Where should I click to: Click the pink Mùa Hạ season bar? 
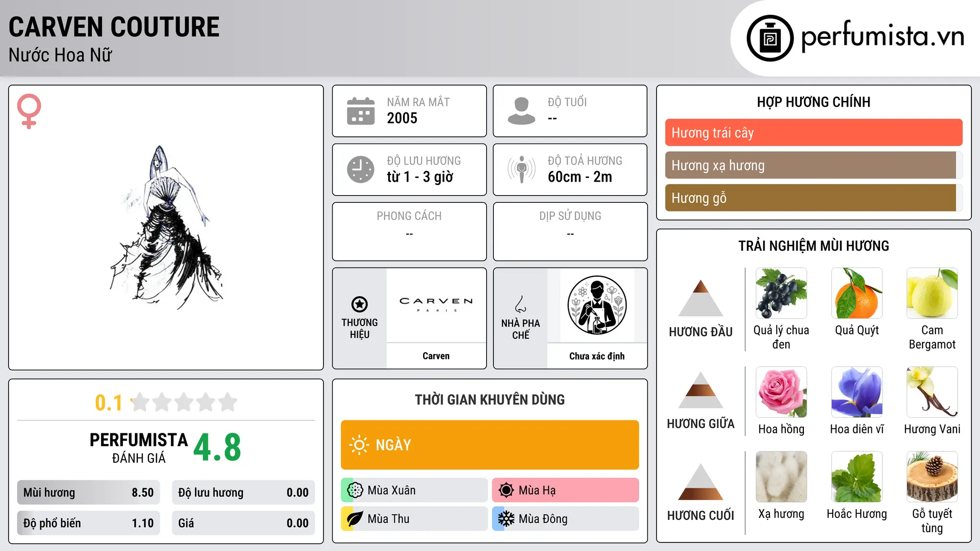tap(565, 490)
